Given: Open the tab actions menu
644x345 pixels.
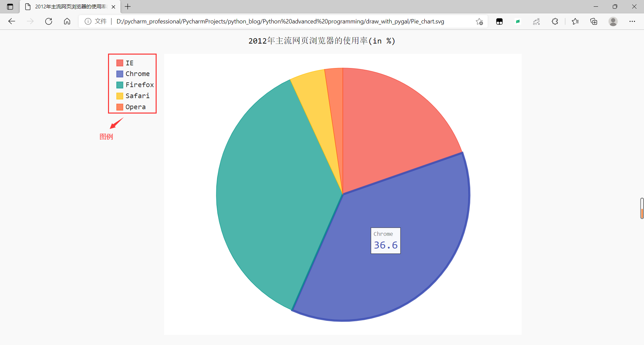Looking at the screenshot, I should click(10, 6).
